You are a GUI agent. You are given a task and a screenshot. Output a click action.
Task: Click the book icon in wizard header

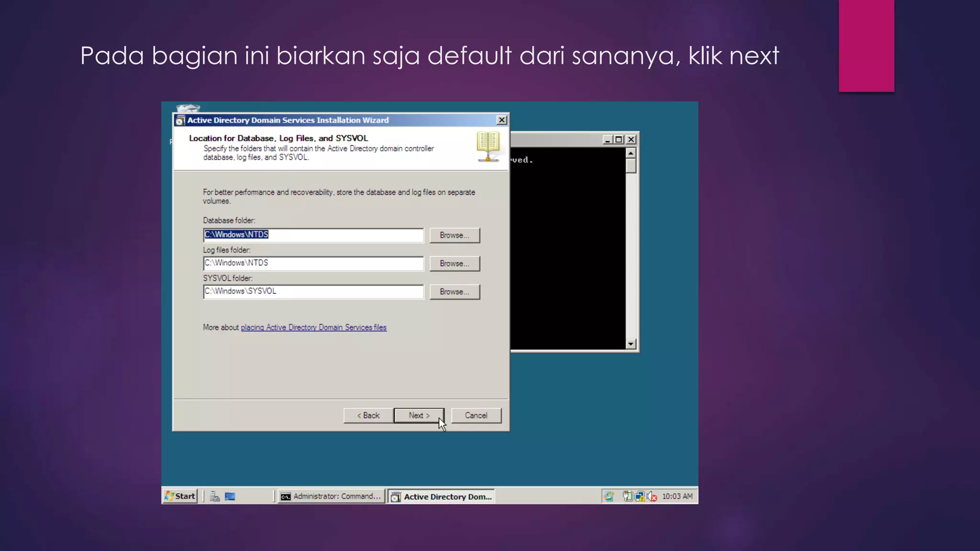coord(488,146)
